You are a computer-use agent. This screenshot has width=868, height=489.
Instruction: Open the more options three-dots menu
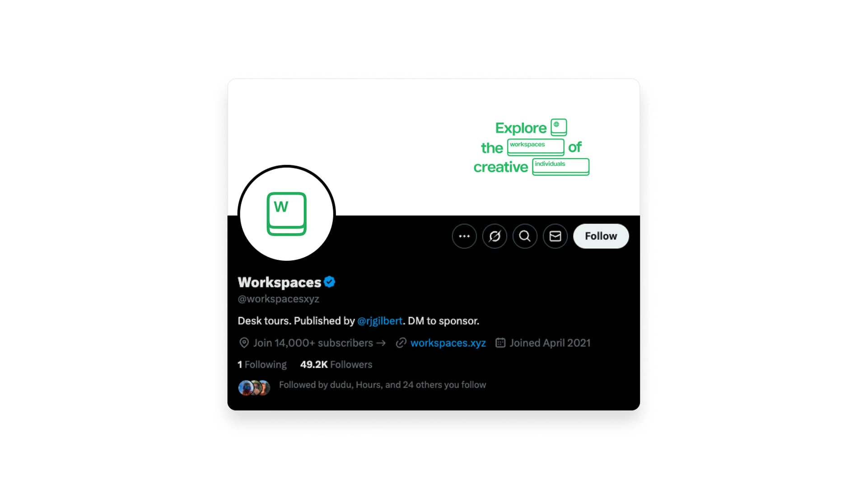click(x=464, y=236)
